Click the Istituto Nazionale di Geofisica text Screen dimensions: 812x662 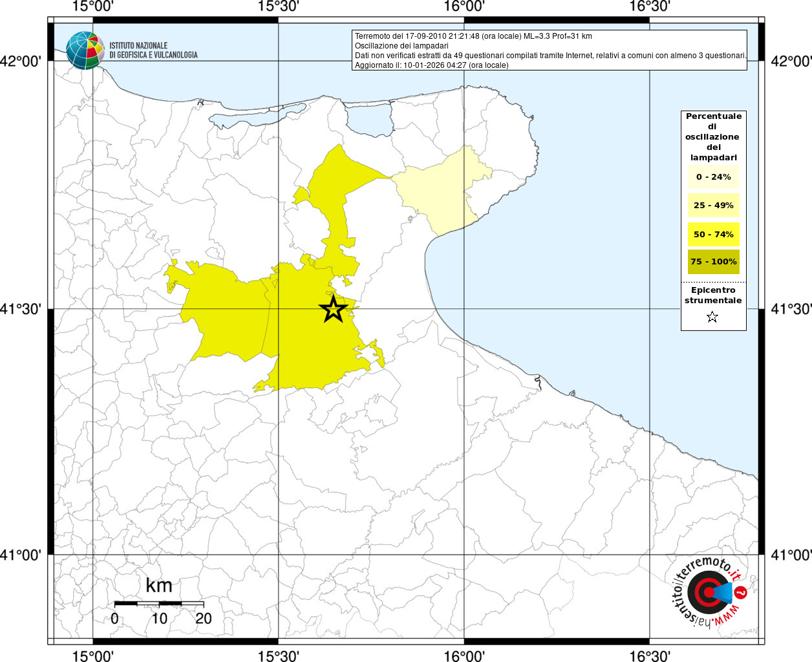153,50
